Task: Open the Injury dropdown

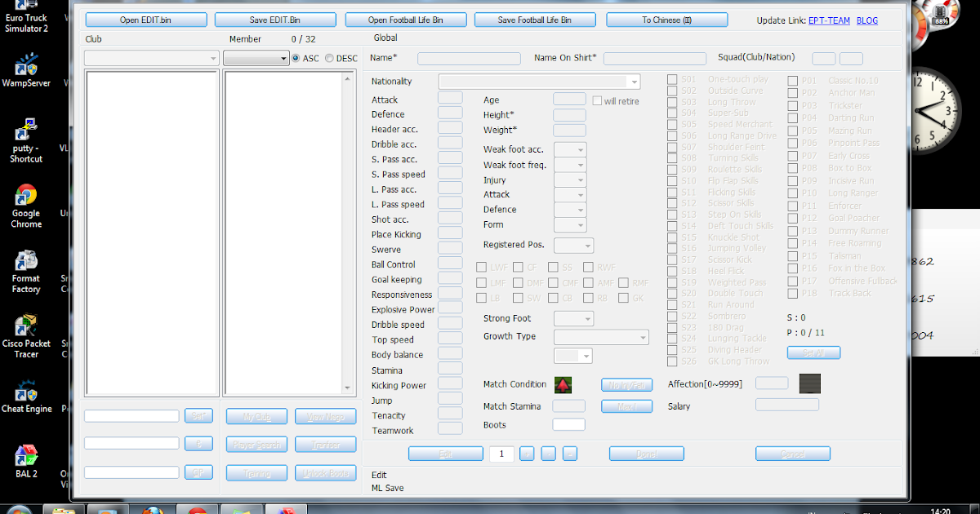Action: click(570, 180)
